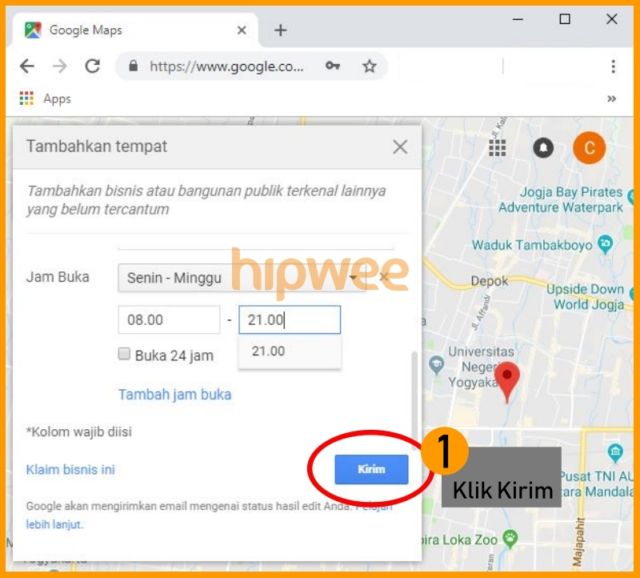Close the Tambahkan tempat dialog
The height and width of the screenshot is (578, 640).
coord(400,147)
